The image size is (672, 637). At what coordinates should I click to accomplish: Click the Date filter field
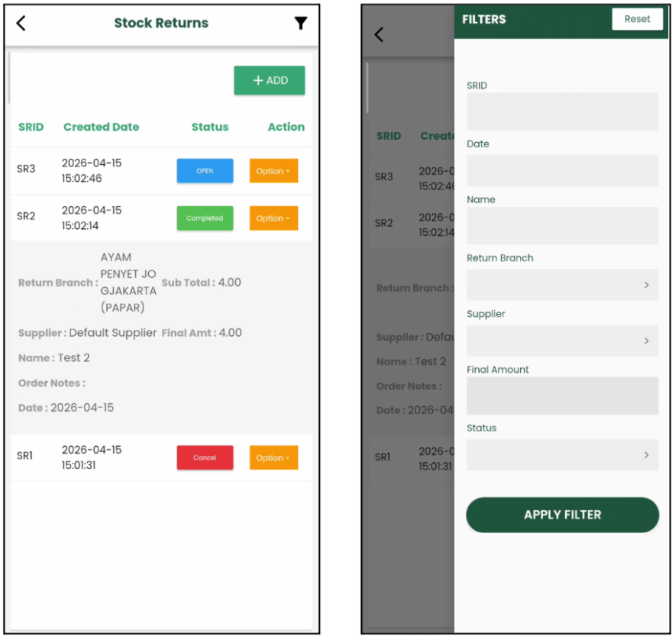[562, 170]
